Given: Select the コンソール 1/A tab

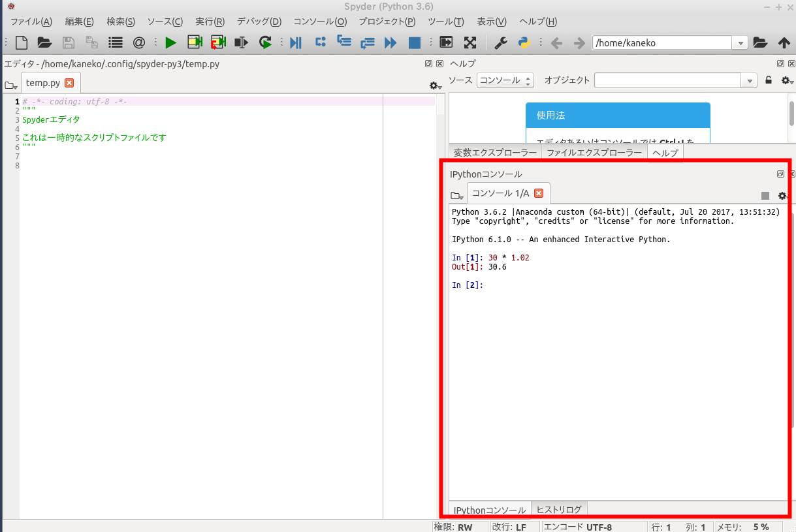Looking at the screenshot, I should tap(508, 193).
